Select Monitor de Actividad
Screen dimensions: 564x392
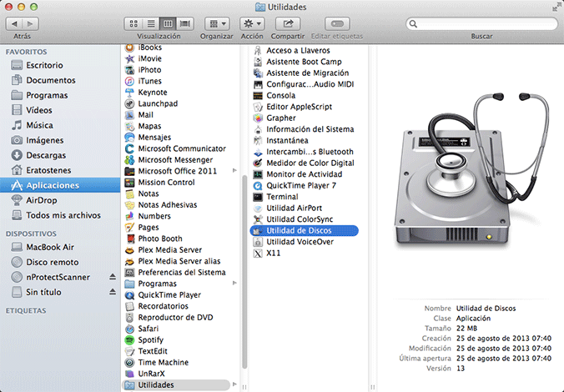(x=304, y=174)
